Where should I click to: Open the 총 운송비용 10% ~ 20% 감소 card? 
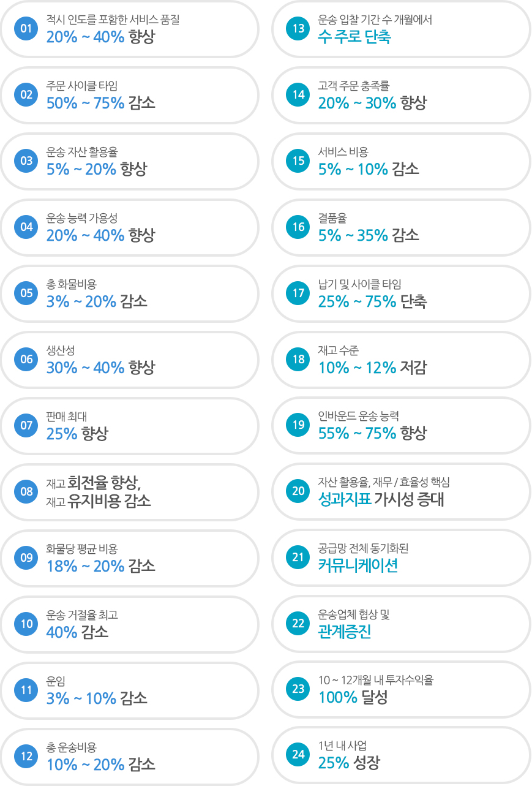tap(130, 756)
